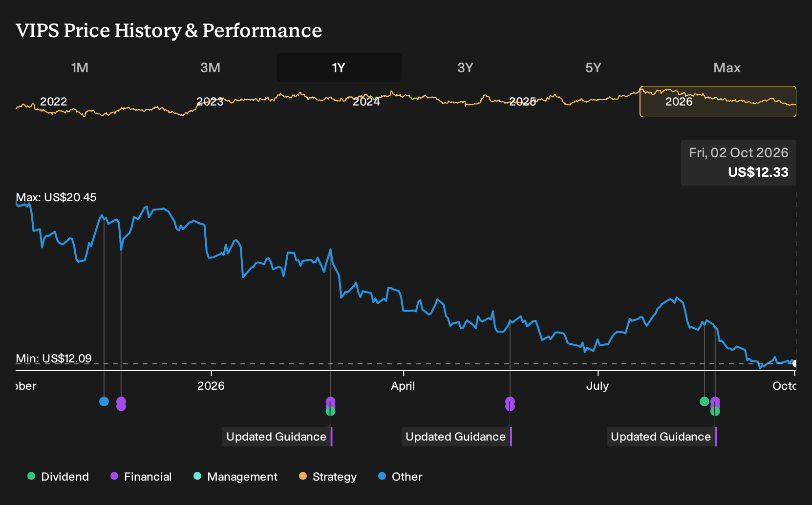Switch to the 1M time range tab

[x=80, y=67]
